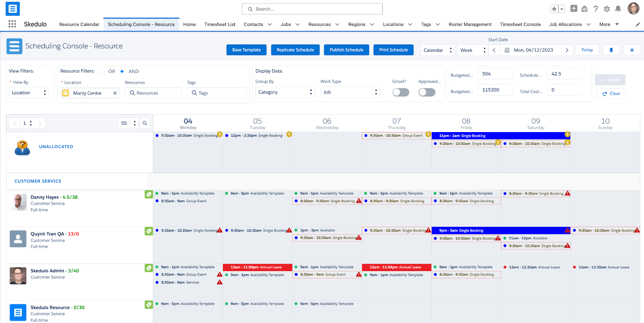Open the user profile avatar
Screen dimensions: 644x323
634,8
